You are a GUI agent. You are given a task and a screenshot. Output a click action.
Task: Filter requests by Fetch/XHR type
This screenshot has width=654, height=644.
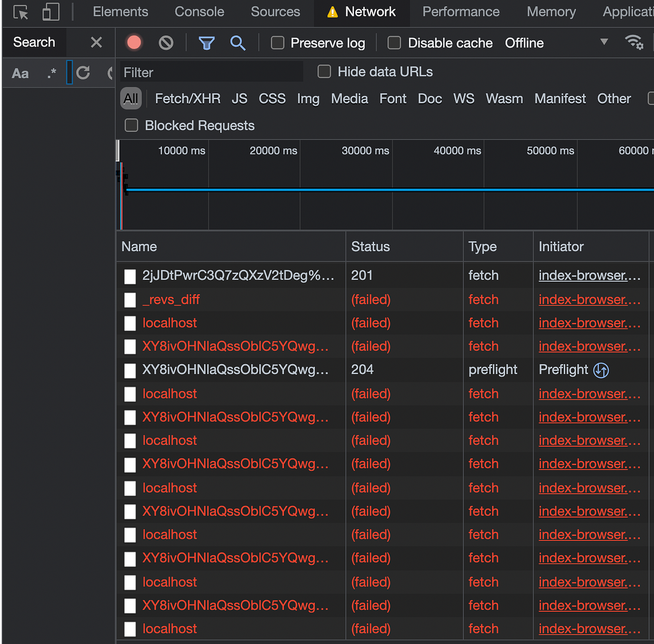187,99
